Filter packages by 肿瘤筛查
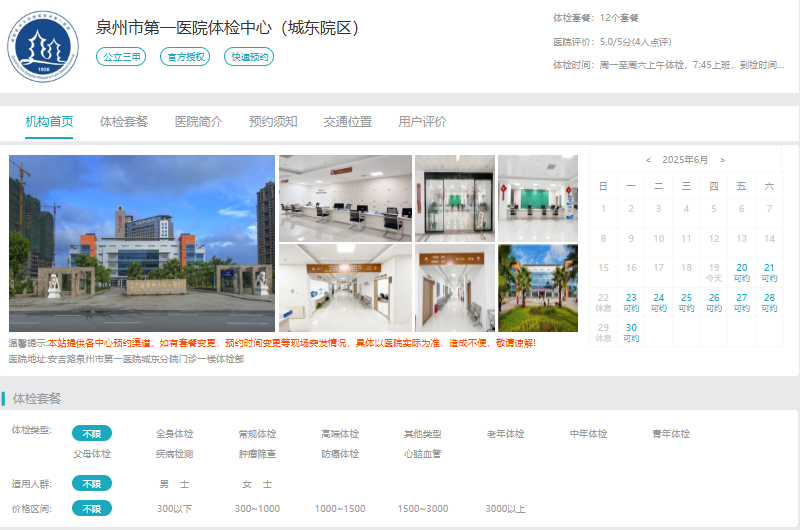The width and height of the screenshot is (800, 530). point(257,454)
